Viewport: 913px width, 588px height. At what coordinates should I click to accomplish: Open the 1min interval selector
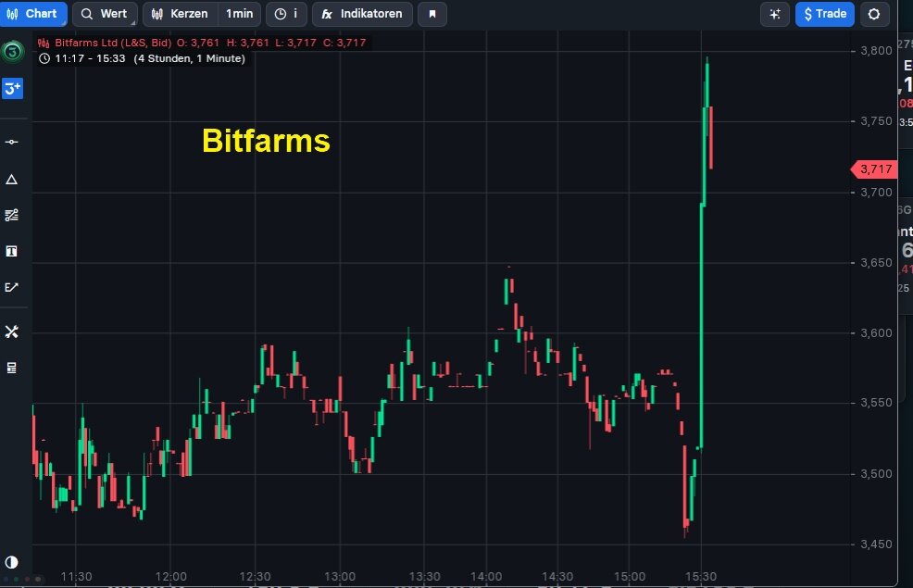pos(239,14)
